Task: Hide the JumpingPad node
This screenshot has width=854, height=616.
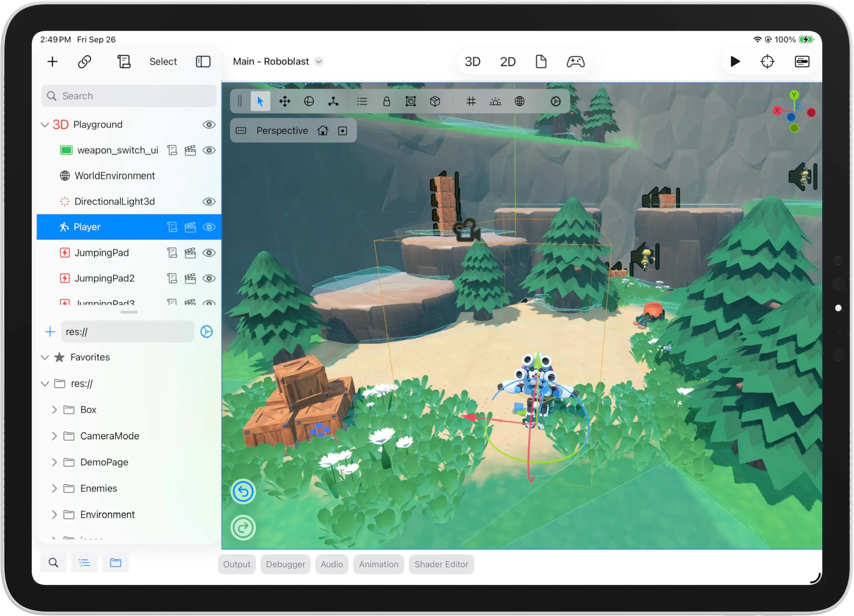Action: [x=209, y=253]
